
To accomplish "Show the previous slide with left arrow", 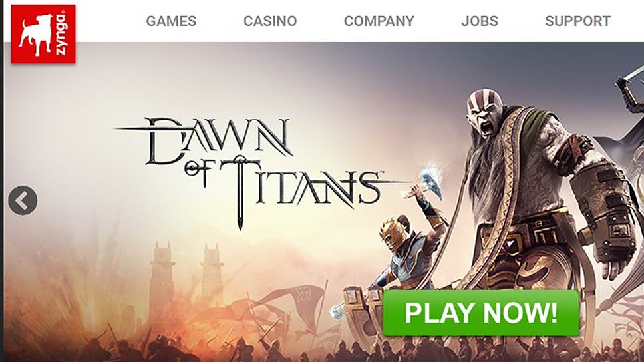I will 23,200.
